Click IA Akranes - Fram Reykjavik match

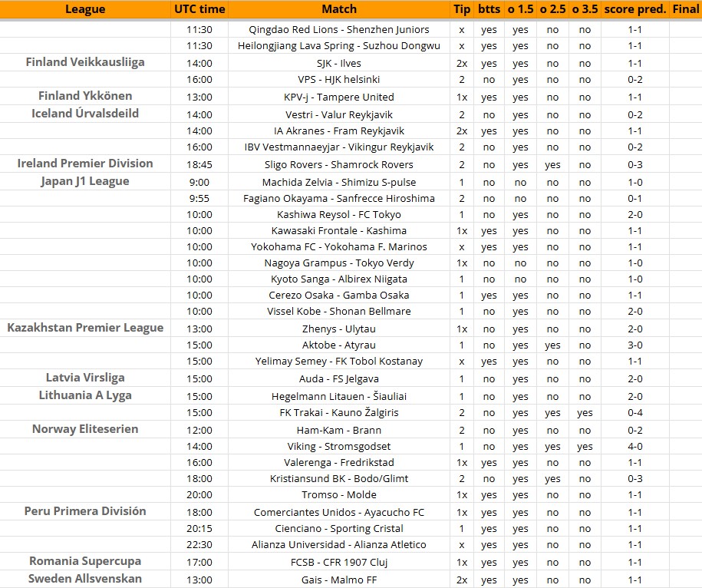pos(339,130)
